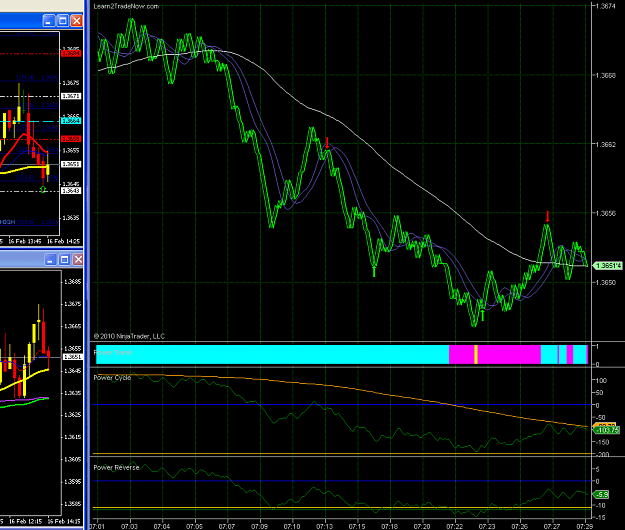Click the 16 Feb 14:15 date label
This screenshot has width=625, height=530.
[x=64, y=521]
